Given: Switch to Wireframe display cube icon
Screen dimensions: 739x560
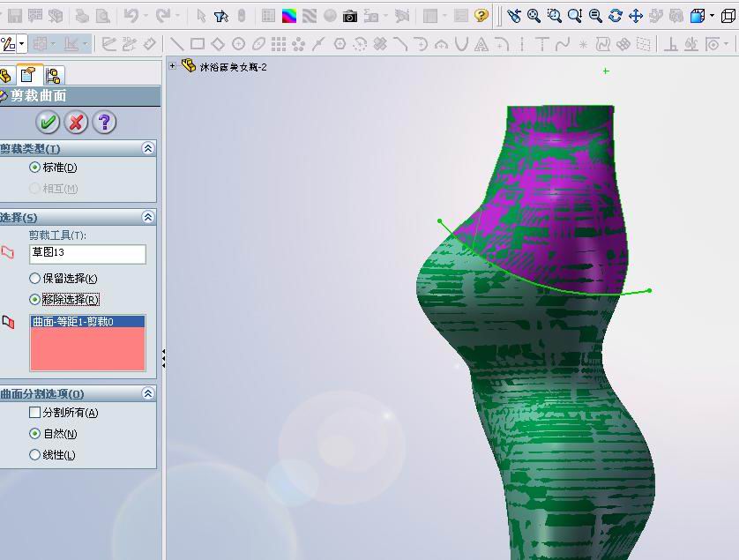Looking at the screenshot, I should point(728,16).
